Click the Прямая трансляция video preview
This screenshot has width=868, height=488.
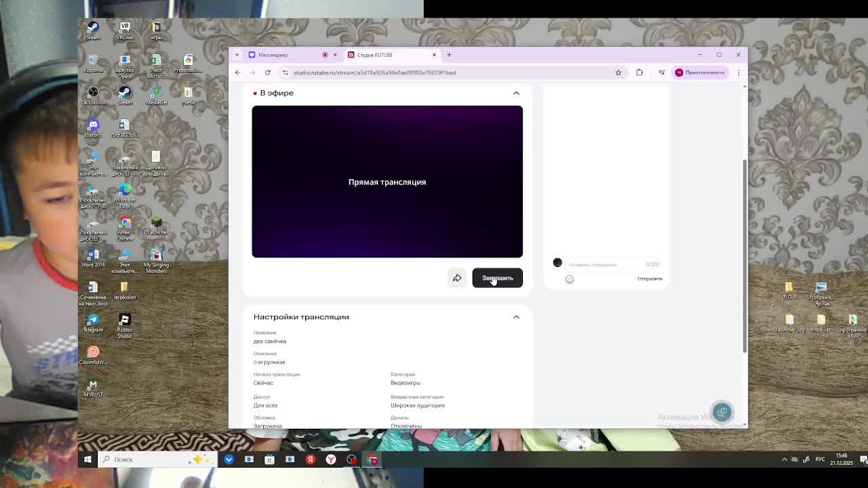(x=387, y=182)
